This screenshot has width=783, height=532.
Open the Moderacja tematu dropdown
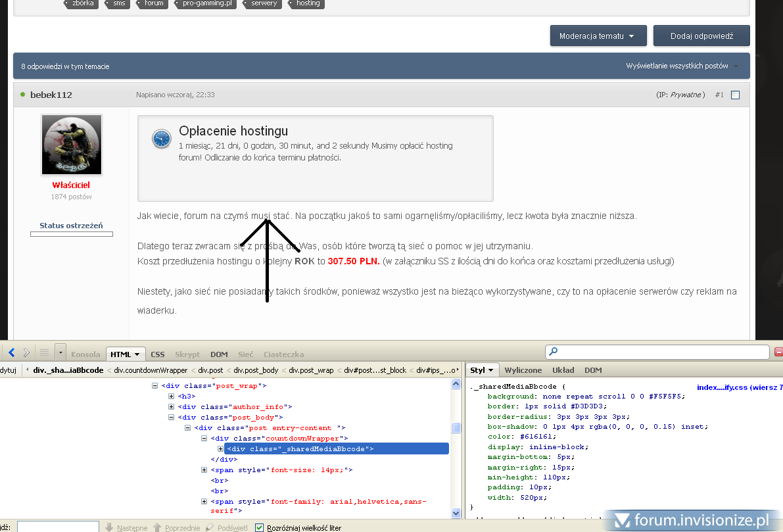coord(598,36)
